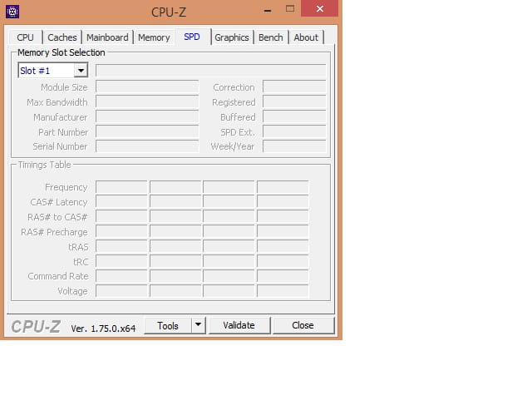Click the Part Number field

click(147, 131)
